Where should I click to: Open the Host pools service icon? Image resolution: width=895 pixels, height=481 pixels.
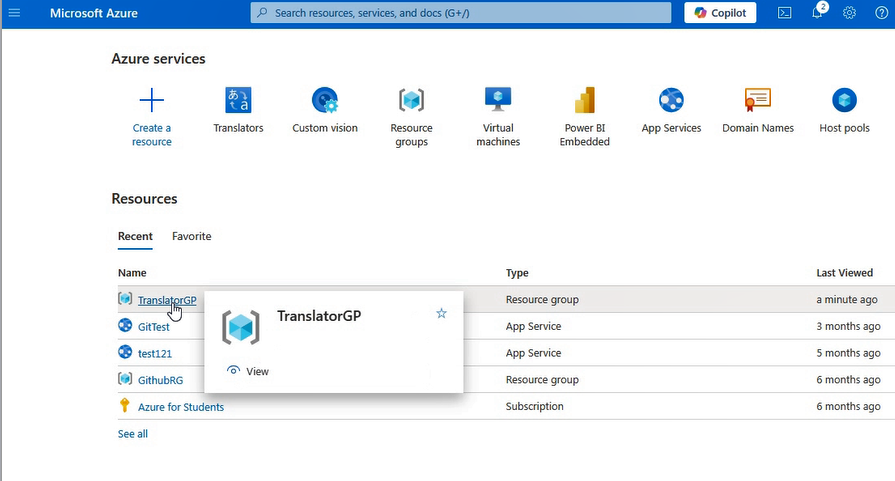click(844, 100)
